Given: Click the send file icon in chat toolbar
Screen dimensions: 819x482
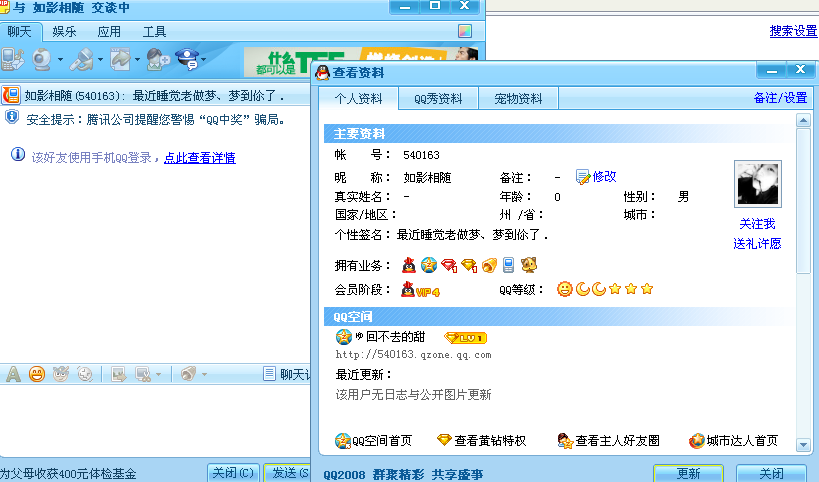Looking at the screenshot, I should [x=120, y=60].
